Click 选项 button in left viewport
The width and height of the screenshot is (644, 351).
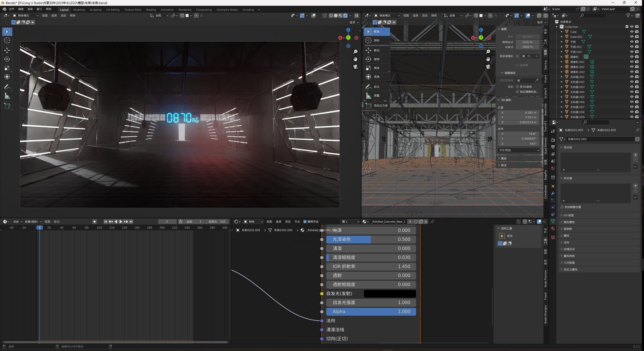tap(354, 22)
